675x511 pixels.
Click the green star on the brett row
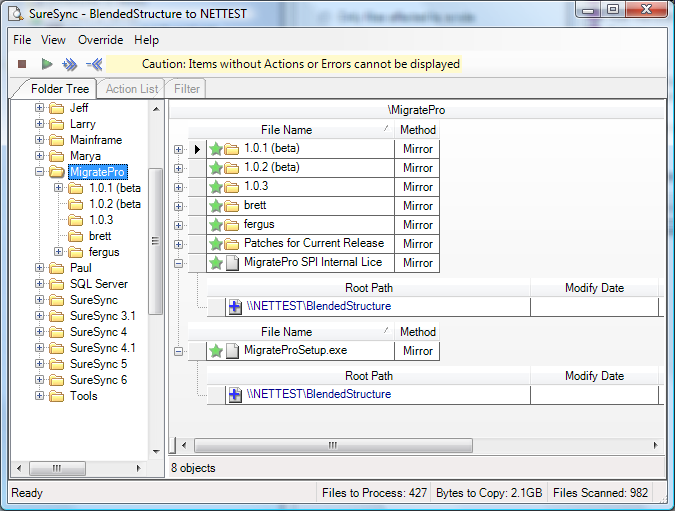pos(215,206)
